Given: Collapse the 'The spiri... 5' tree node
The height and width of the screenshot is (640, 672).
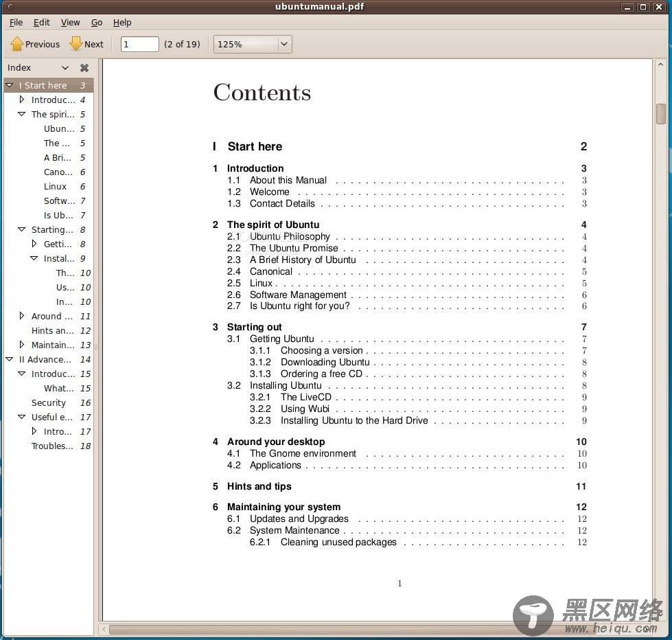Looking at the screenshot, I should [x=21, y=114].
